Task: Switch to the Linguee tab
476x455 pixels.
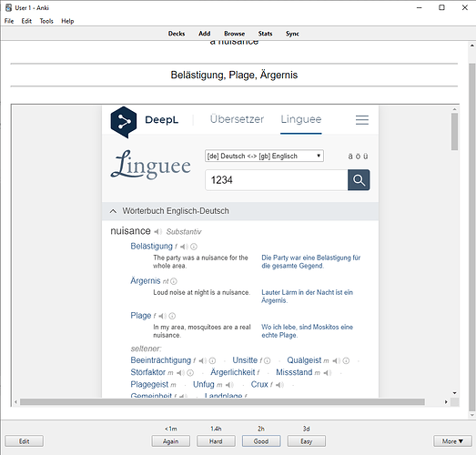Action: 301,119
